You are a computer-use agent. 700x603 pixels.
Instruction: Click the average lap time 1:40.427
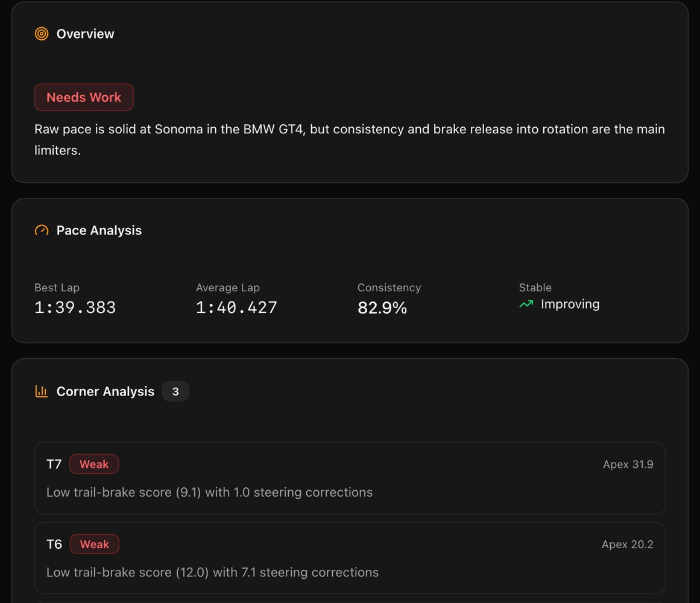(236, 308)
